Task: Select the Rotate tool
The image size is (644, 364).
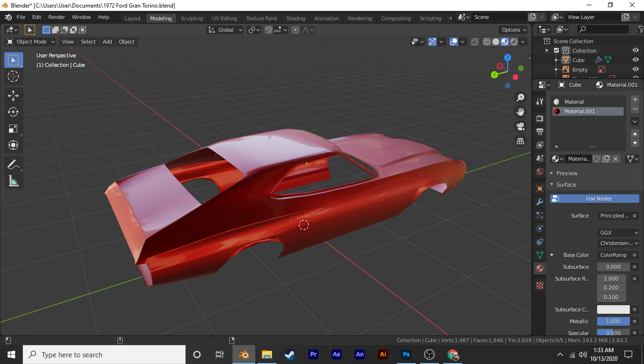Action: tap(13, 112)
